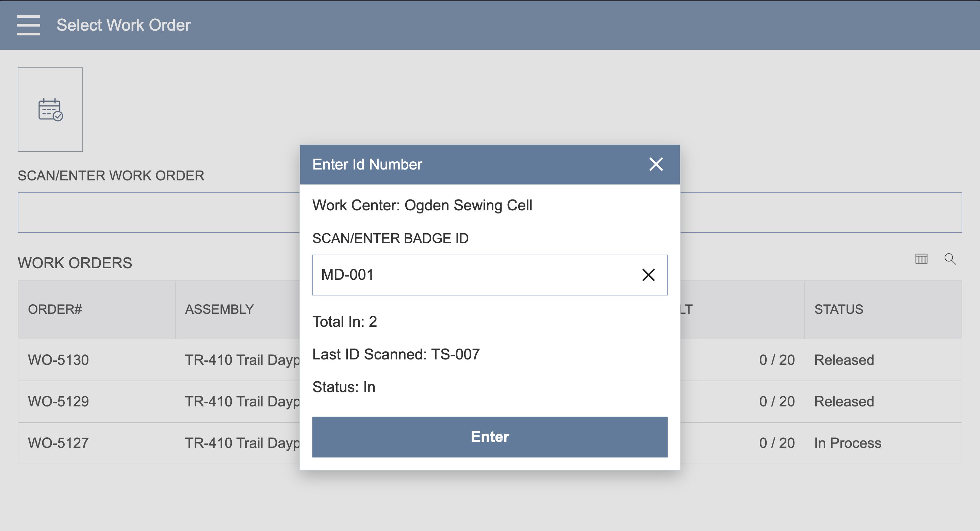Screen dimensions: 980x531
Task: Click the WORK ORDERS section heading
Action: tap(75, 263)
